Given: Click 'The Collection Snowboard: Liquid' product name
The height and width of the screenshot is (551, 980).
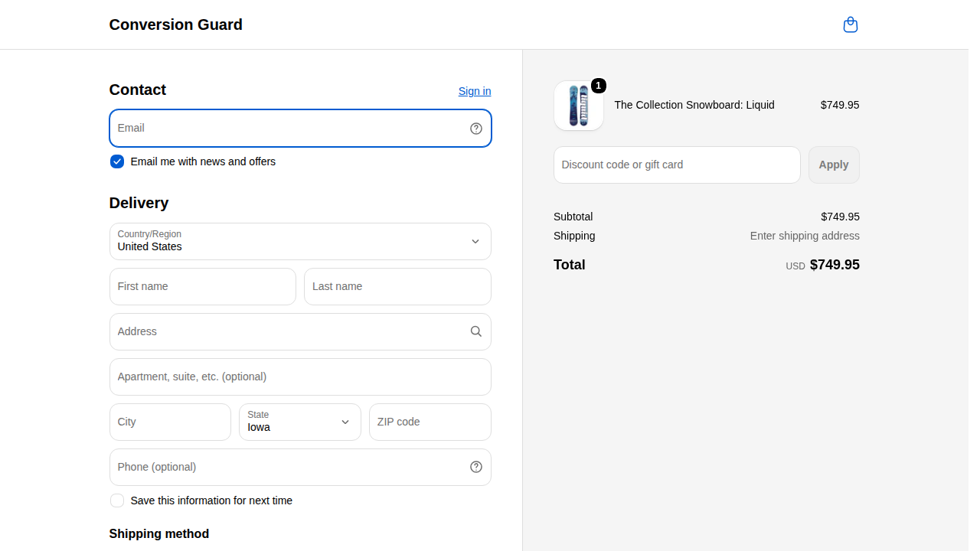Looking at the screenshot, I should (x=694, y=105).
